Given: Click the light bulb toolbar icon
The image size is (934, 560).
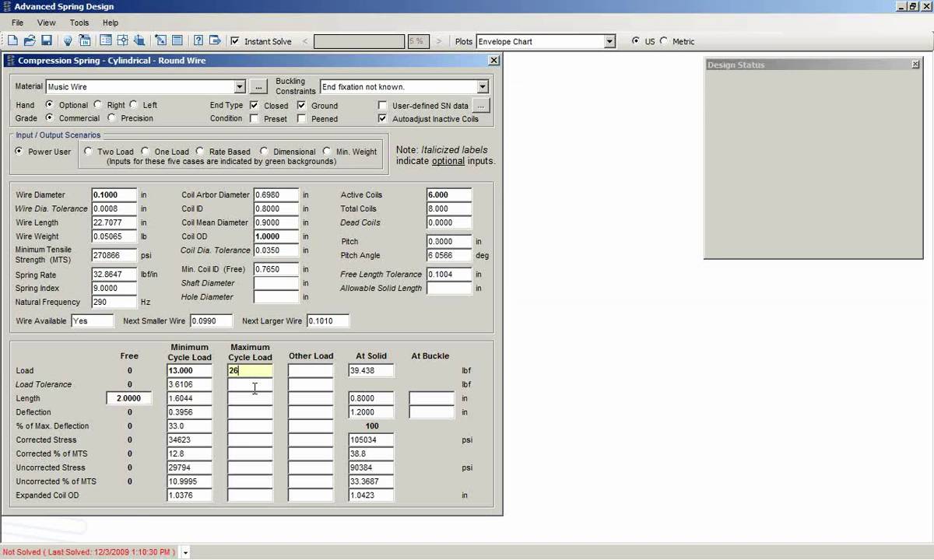Looking at the screenshot, I should (68, 41).
